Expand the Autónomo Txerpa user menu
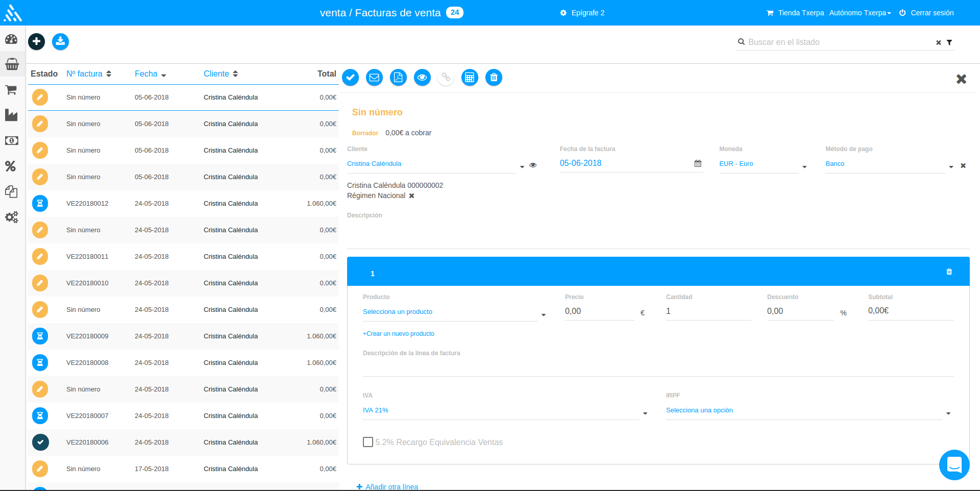 coord(860,13)
